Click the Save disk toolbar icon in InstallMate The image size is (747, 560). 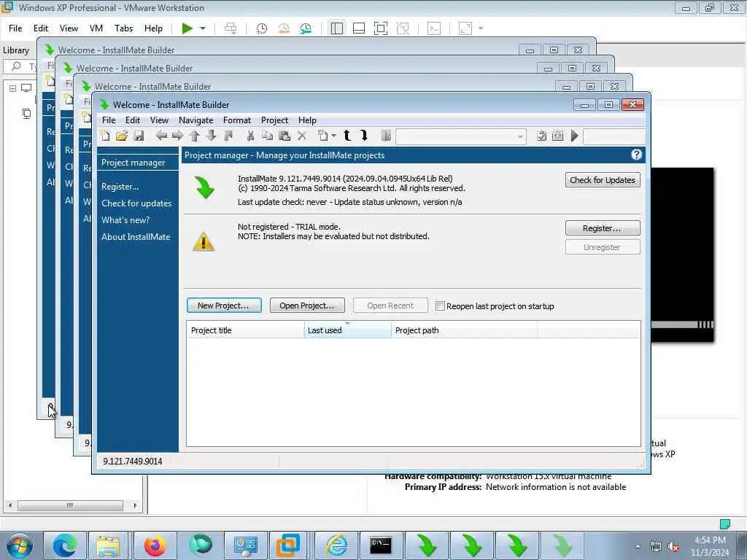pos(139,136)
